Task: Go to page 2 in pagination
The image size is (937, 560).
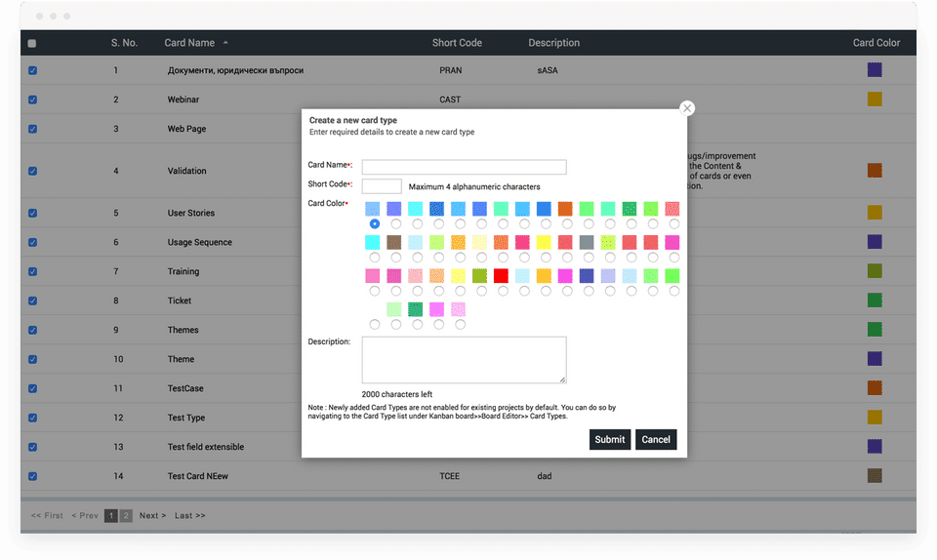Action: 126,516
